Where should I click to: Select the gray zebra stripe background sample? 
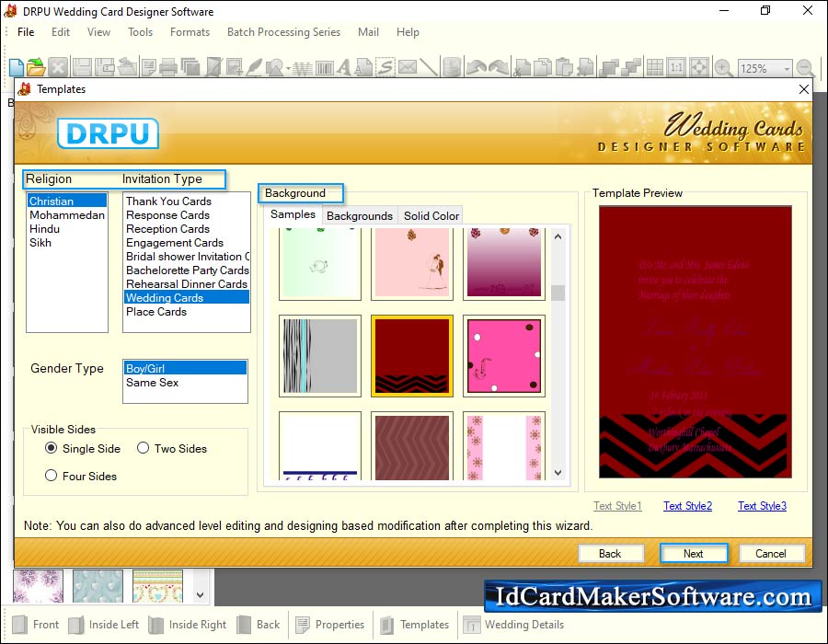click(320, 356)
